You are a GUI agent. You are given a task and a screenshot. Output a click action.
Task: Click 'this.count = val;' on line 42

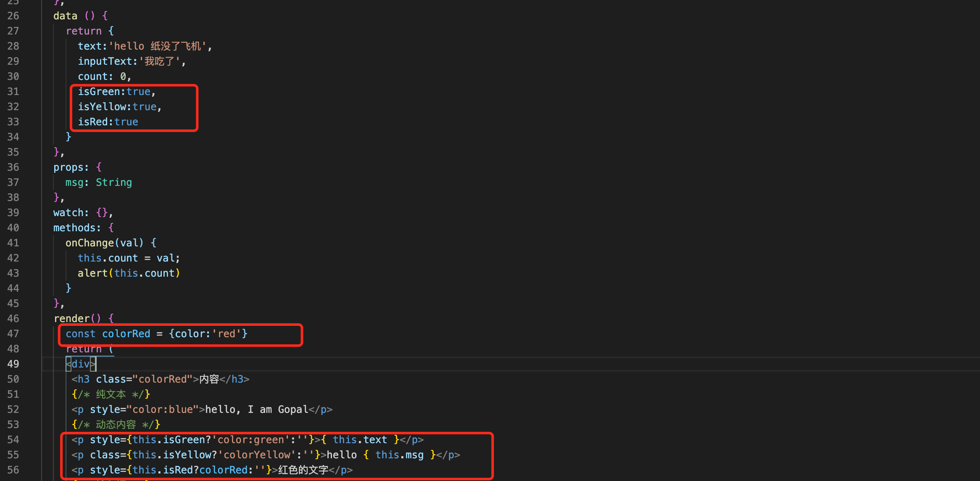tap(129, 258)
